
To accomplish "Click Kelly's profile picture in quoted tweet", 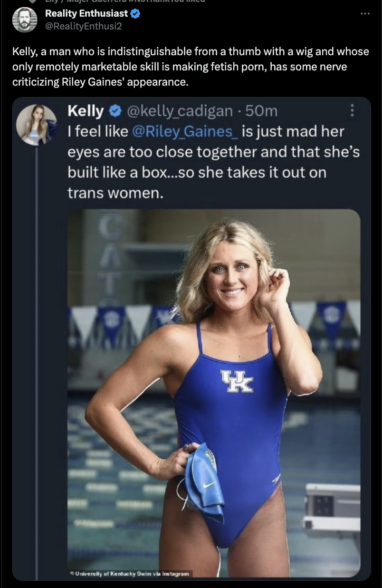I will 36,125.
